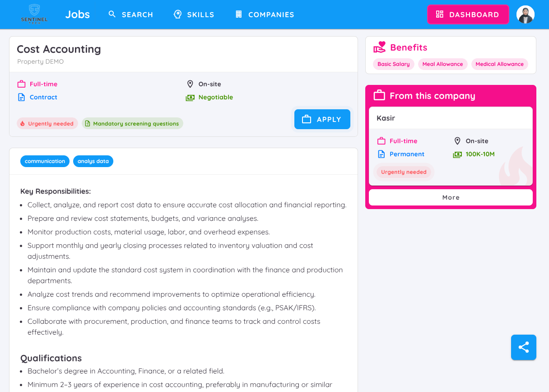This screenshot has height=392, width=549.
Task: Open the Search menu item
Action: [x=131, y=14]
